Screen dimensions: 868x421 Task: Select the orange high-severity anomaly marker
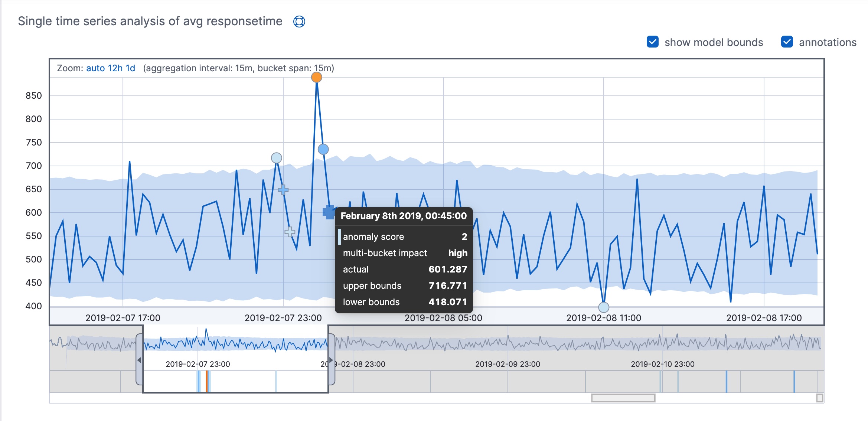tap(316, 78)
